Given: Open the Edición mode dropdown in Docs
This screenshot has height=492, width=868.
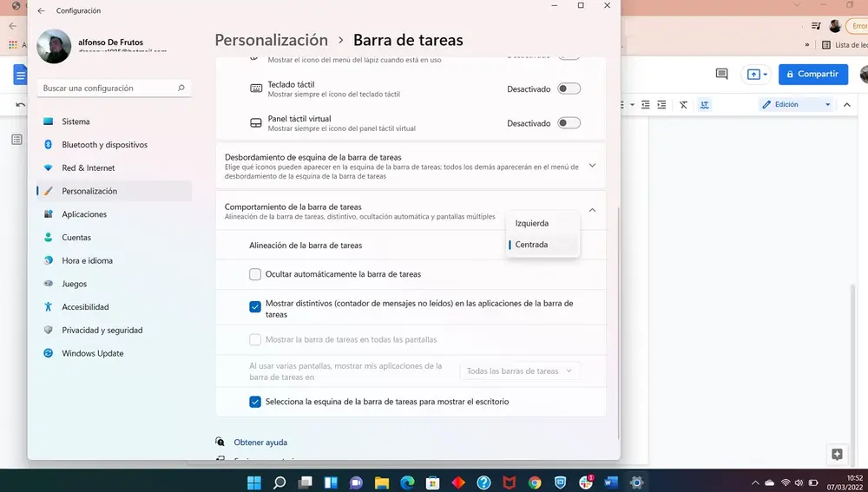Looking at the screenshot, I should click(x=796, y=105).
